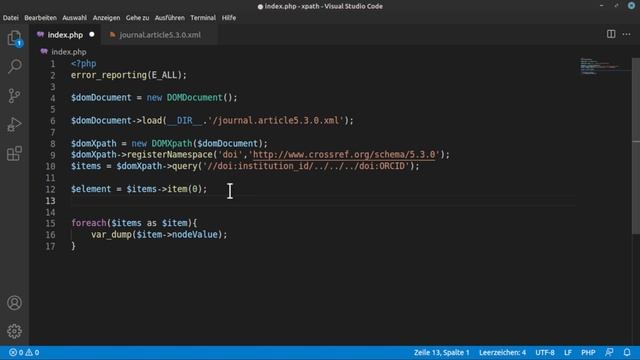The height and width of the screenshot is (360, 640).
Task: Open the Explorer view in activity bar
Action: (x=14, y=38)
